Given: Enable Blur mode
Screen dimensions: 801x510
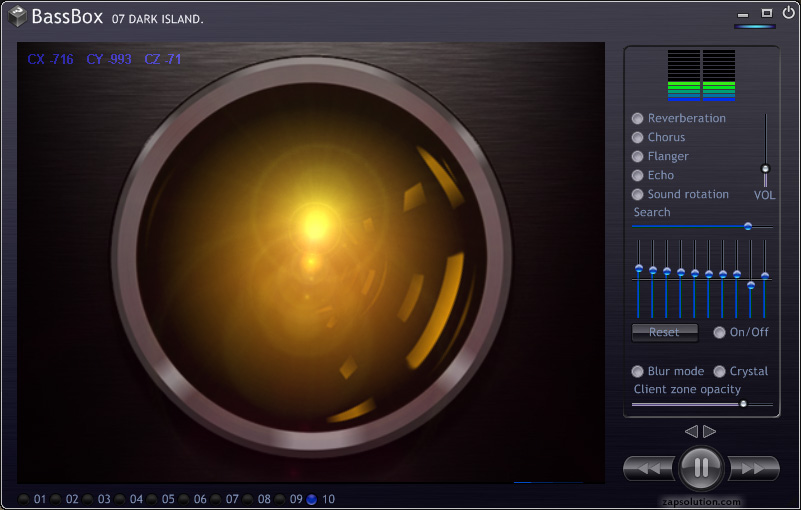Looking at the screenshot, I should (638, 372).
